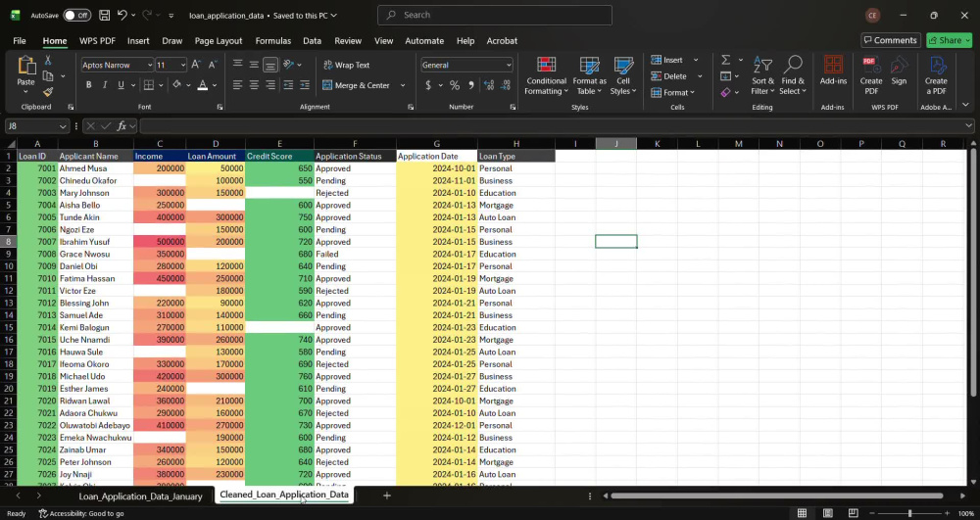Open the Merge & Center dropdown arrow
Image resolution: width=980 pixels, height=520 pixels.
click(x=403, y=85)
